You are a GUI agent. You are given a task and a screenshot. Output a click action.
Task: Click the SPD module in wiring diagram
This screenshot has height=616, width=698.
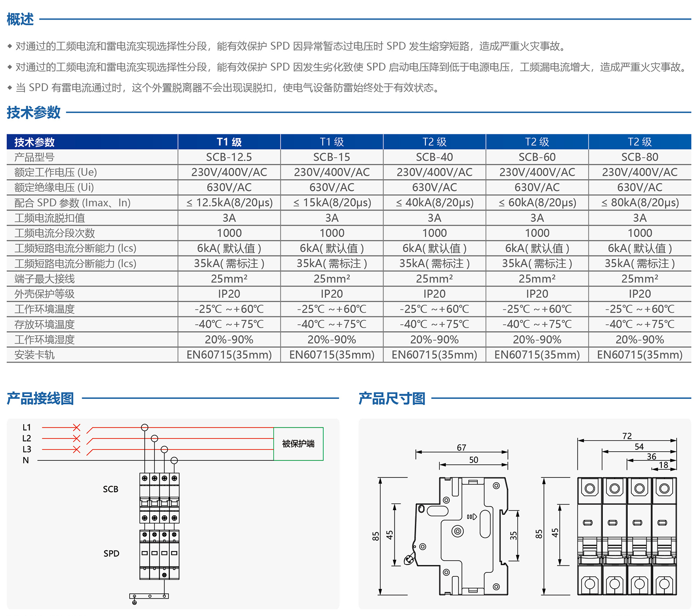(x=159, y=555)
